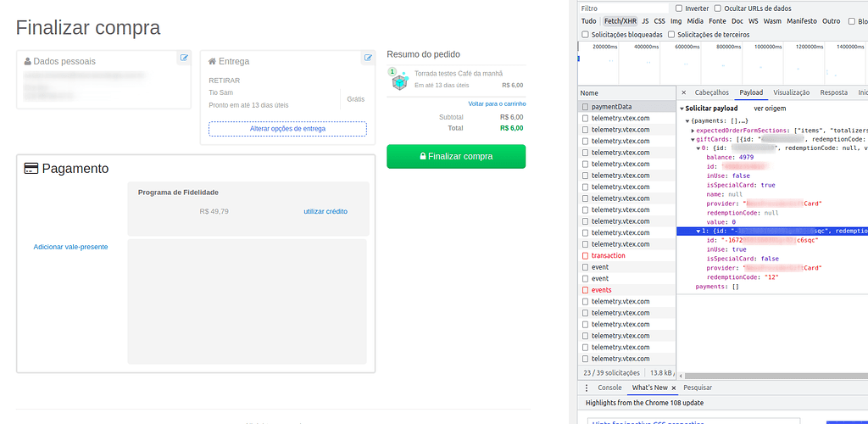Filter requests by Outro
This screenshot has width=868, height=424.
point(832,21)
